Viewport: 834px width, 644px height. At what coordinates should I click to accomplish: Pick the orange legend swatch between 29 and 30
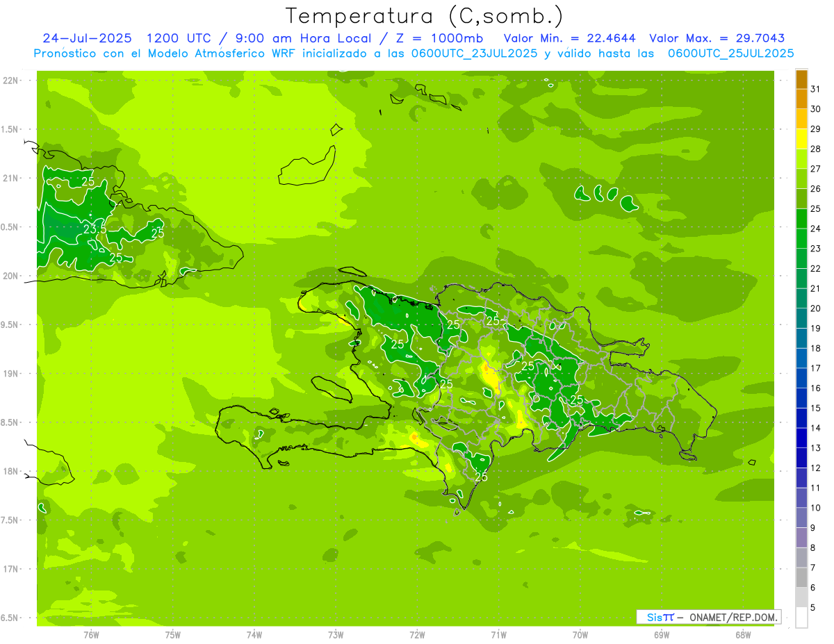tap(801, 119)
